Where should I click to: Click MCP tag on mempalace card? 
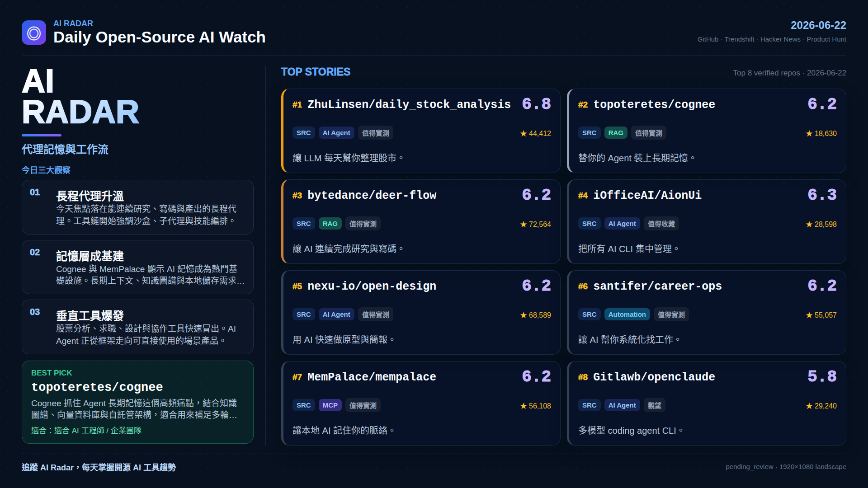coord(330,405)
